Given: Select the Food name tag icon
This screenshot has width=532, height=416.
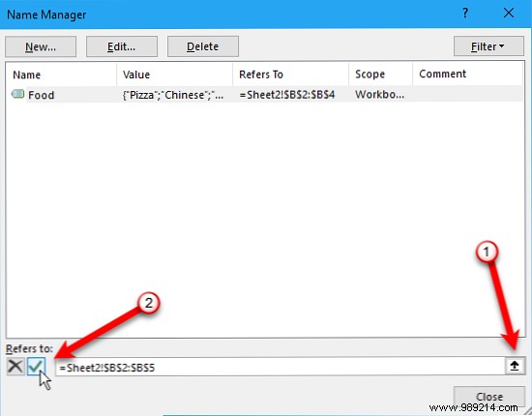Looking at the screenshot, I should [17, 94].
